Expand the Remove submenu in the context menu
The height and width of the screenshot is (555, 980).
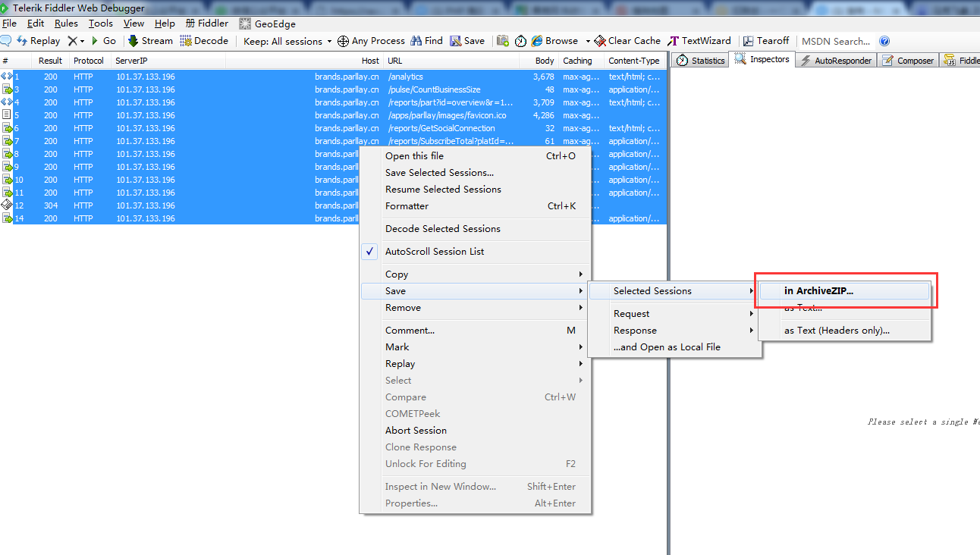coord(475,308)
